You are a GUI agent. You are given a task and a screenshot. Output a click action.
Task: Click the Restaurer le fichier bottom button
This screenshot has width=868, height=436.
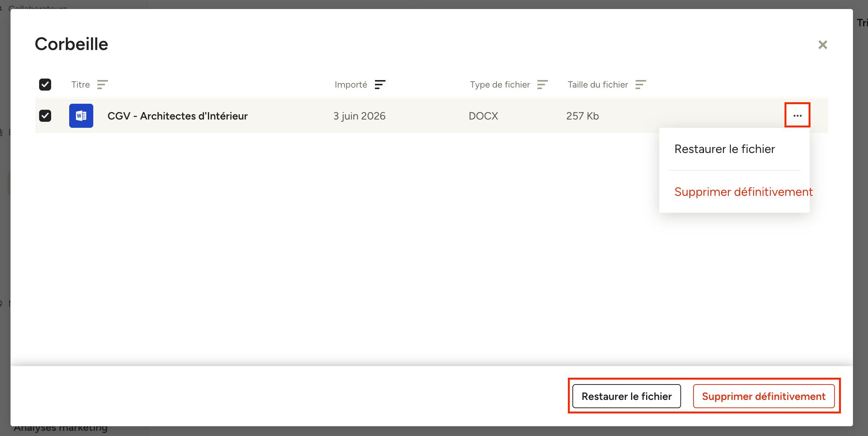tap(627, 396)
